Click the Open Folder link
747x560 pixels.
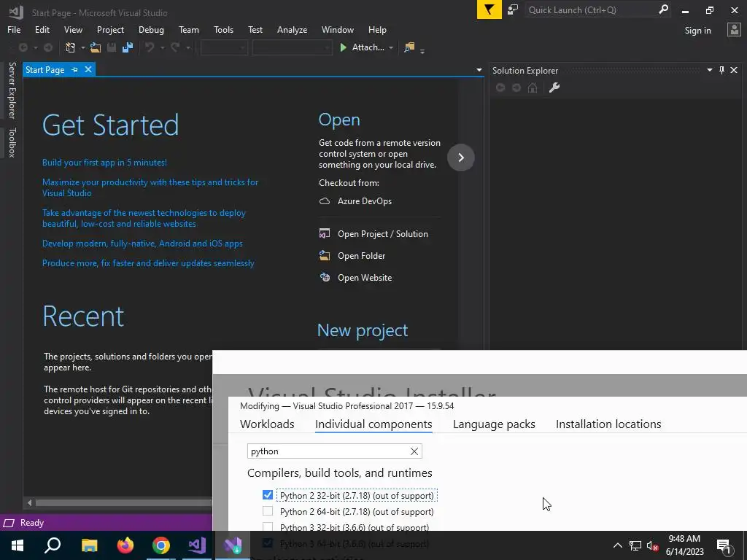coord(361,256)
